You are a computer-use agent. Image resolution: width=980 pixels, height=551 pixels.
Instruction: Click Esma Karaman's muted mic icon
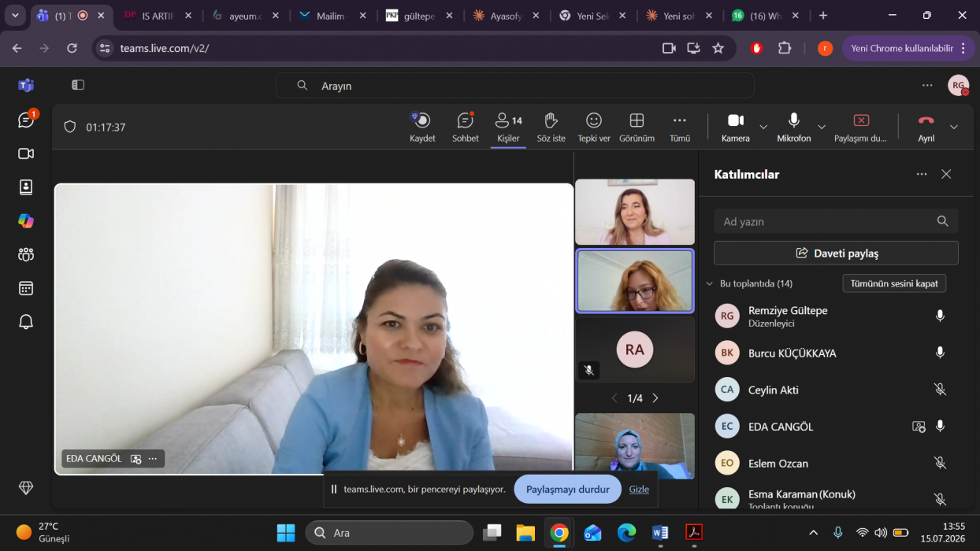pyautogui.click(x=940, y=499)
